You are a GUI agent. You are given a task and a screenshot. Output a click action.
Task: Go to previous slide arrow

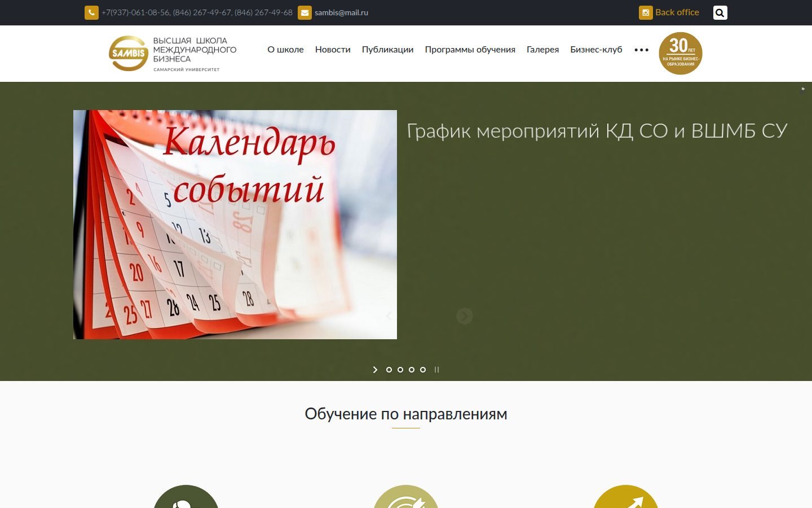click(389, 316)
